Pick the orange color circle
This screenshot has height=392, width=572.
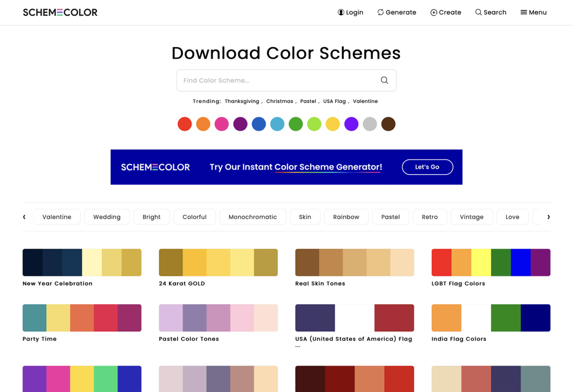tap(203, 124)
